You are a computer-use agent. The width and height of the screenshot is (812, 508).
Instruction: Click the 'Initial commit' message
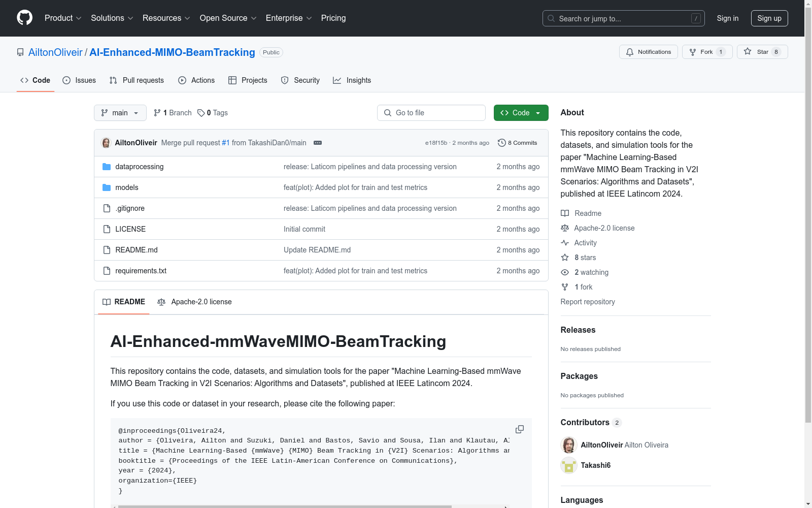(304, 229)
